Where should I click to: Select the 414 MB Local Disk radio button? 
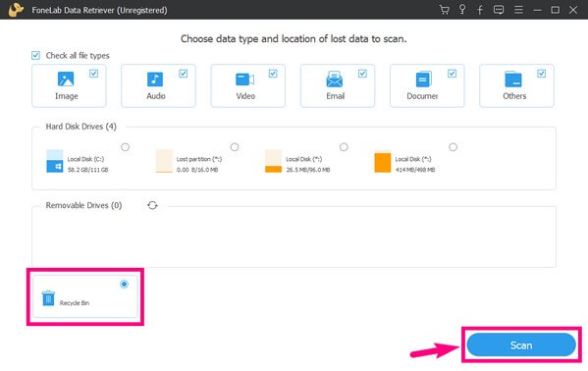point(453,147)
